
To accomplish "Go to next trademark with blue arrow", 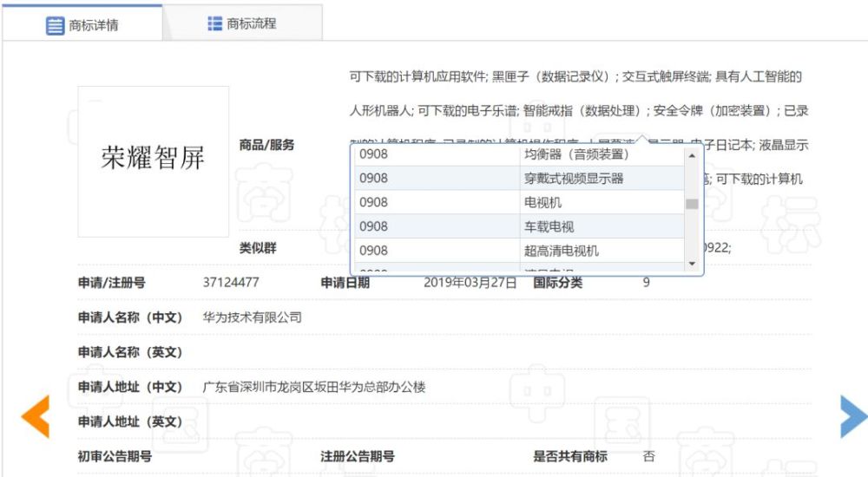I will pos(853,416).
